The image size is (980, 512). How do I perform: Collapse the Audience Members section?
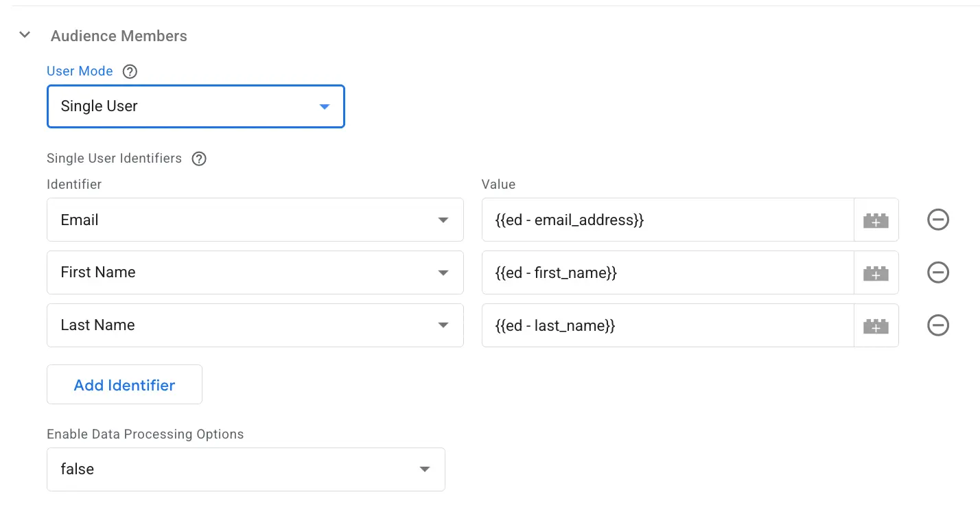[25, 34]
